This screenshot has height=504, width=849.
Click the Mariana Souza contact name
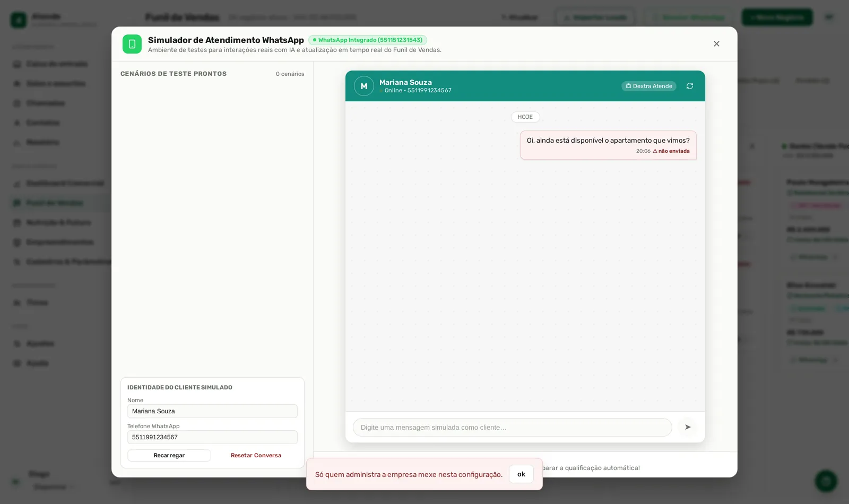click(405, 82)
